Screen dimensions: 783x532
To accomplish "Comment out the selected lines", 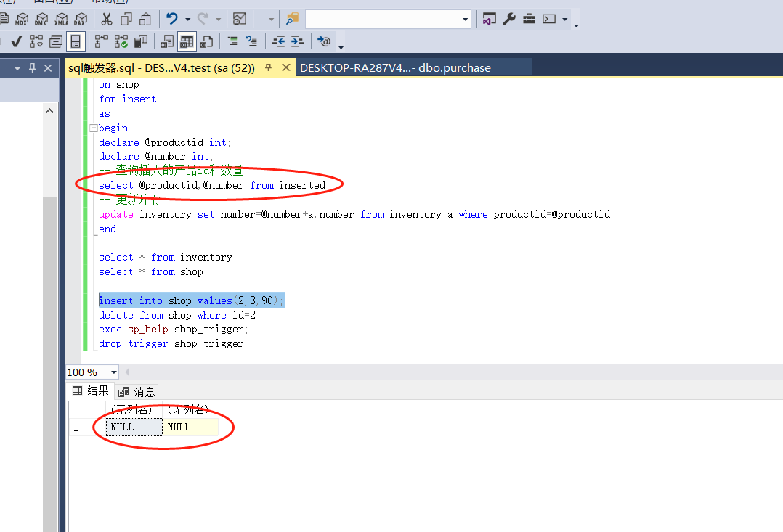I will click(232, 41).
